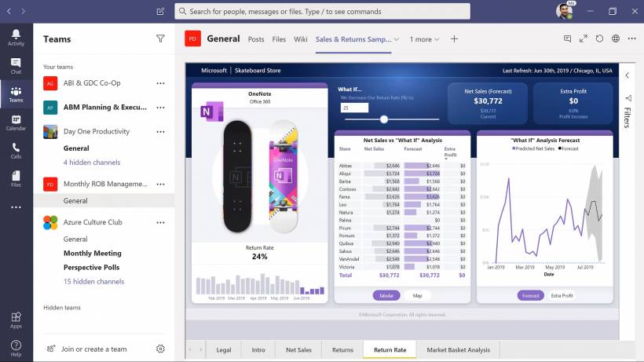Toggle chart to Extra Profit view
The height and width of the screenshot is (362, 644).
562,295
